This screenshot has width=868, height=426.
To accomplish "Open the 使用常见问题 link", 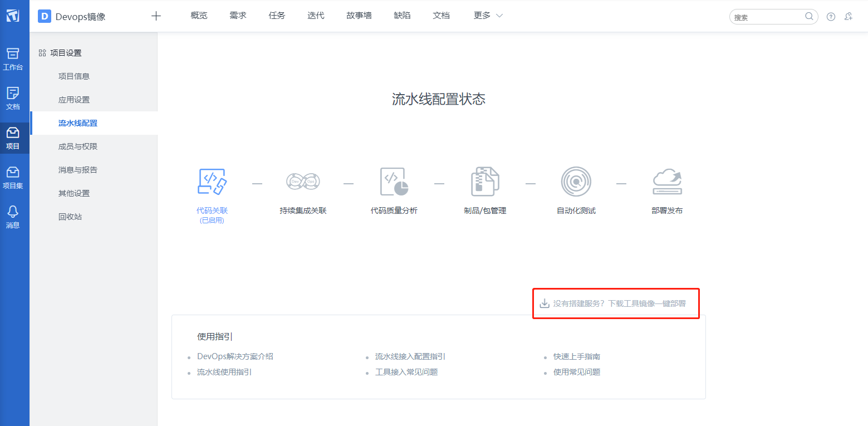I will [577, 372].
